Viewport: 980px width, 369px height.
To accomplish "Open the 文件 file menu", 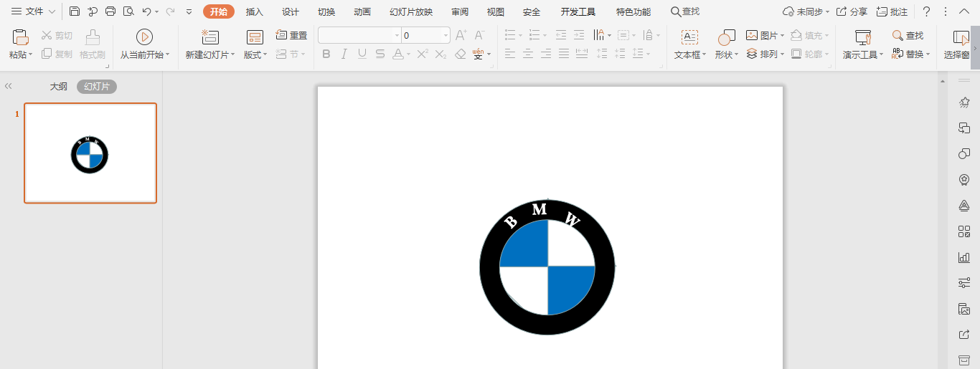I will coord(33,11).
